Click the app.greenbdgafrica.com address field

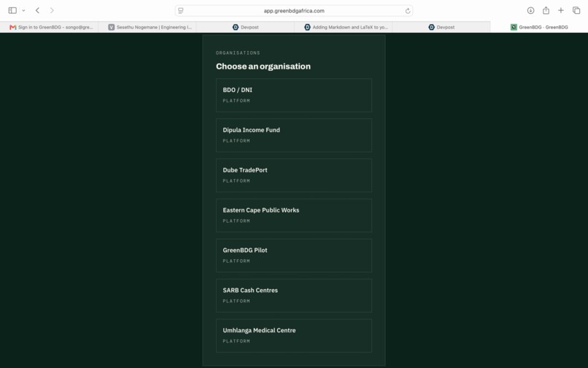pyautogui.click(x=294, y=11)
